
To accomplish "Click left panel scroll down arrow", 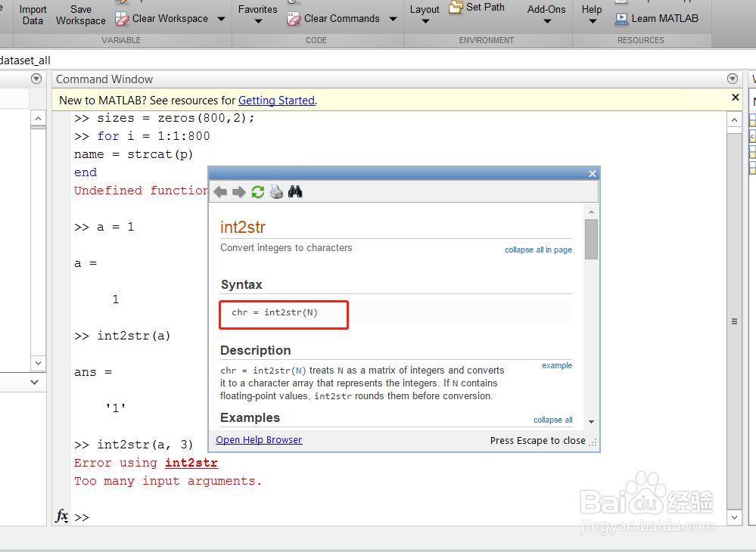I will coord(38,363).
